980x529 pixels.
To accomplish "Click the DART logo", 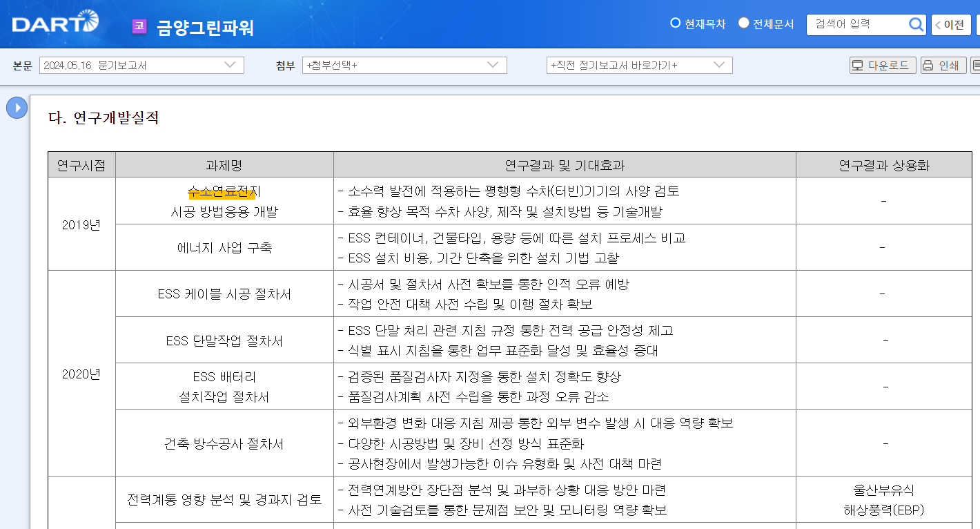I will tap(55, 23).
